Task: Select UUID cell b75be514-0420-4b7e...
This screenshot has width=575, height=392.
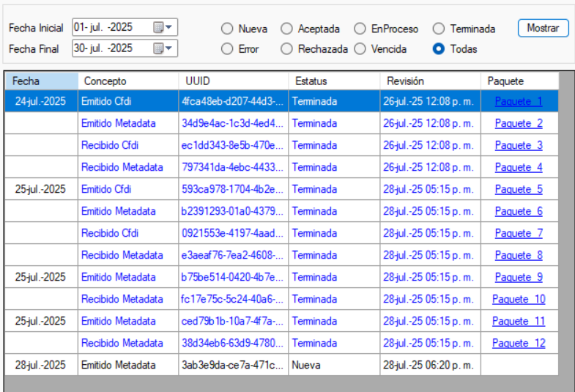Action: coord(234,277)
